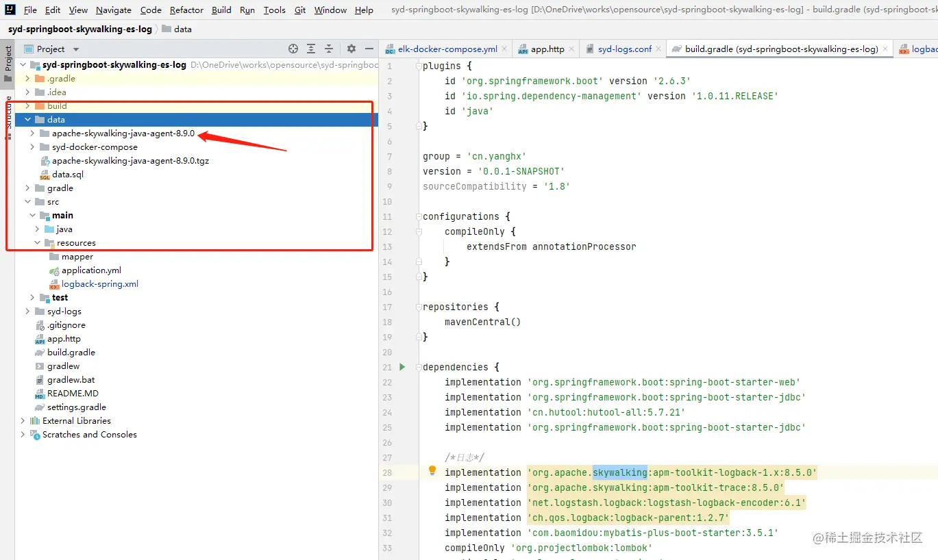Screen dimensions: 938x560
Task: Select the build.gradle editor tab
Action: click(x=780, y=49)
